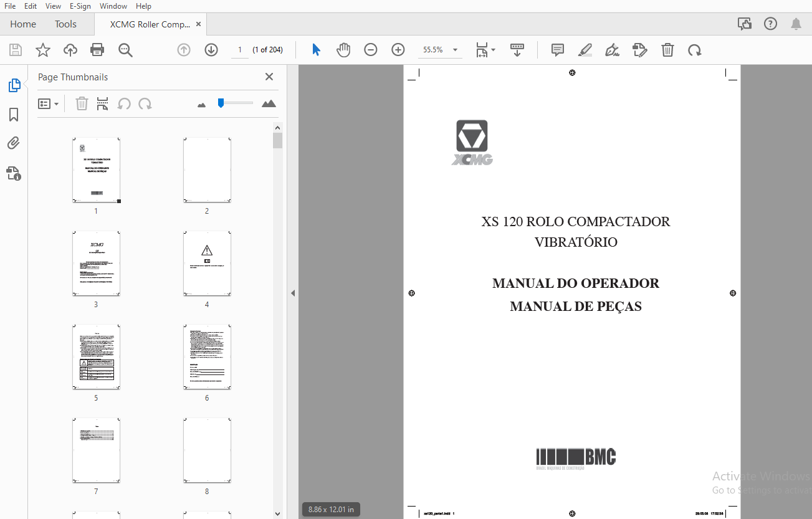Enlarge thumbnail size large mountain icon
This screenshot has width=812, height=519.
point(269,103)
